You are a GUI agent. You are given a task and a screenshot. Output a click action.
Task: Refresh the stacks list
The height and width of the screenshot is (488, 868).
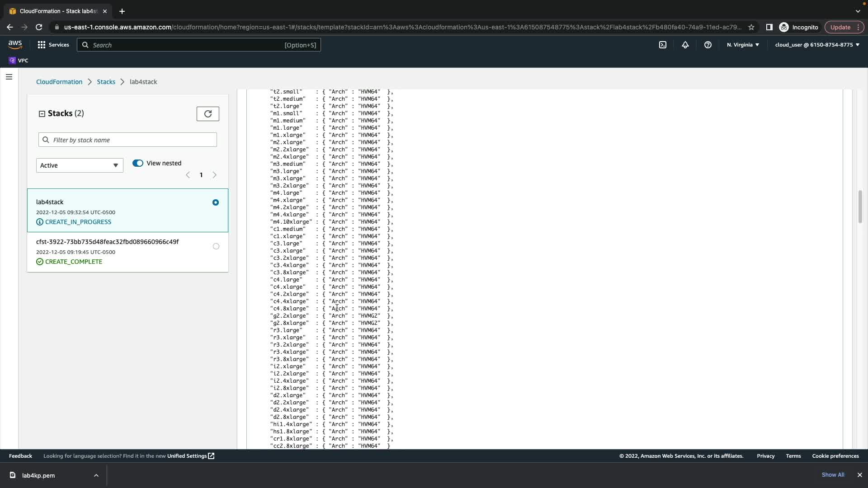click(208, 114)
